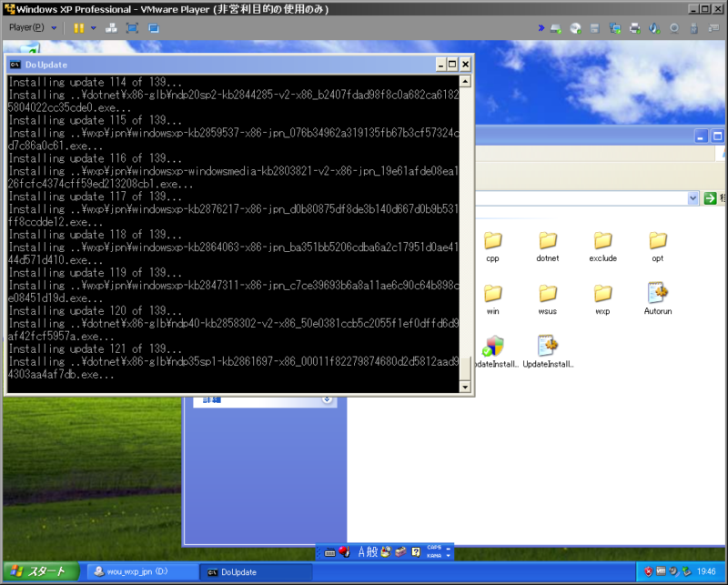The image size is (728, 585).
Task: Click Send Ctrl+Alt+Del toolbar icon
Action: point(111,28)
